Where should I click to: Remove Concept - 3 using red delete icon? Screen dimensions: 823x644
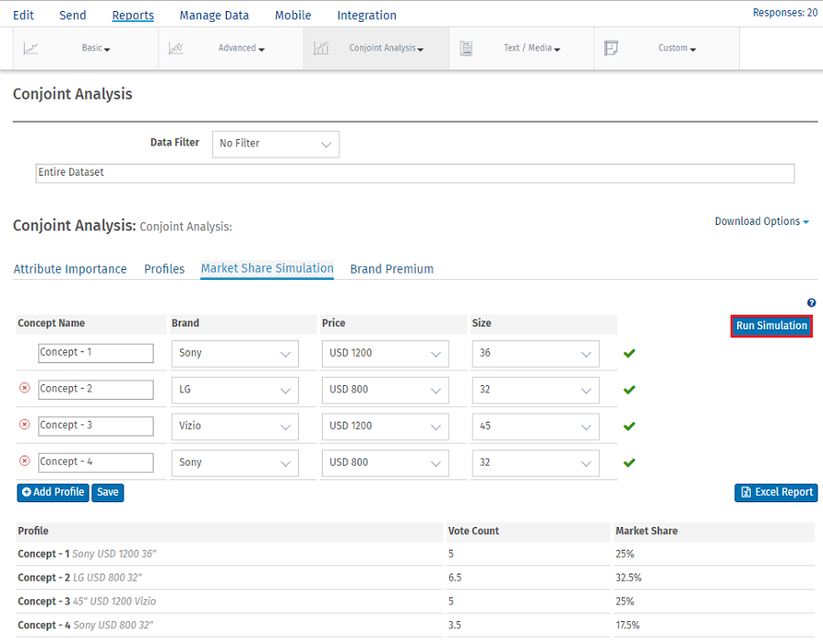[x=25, y=425]
